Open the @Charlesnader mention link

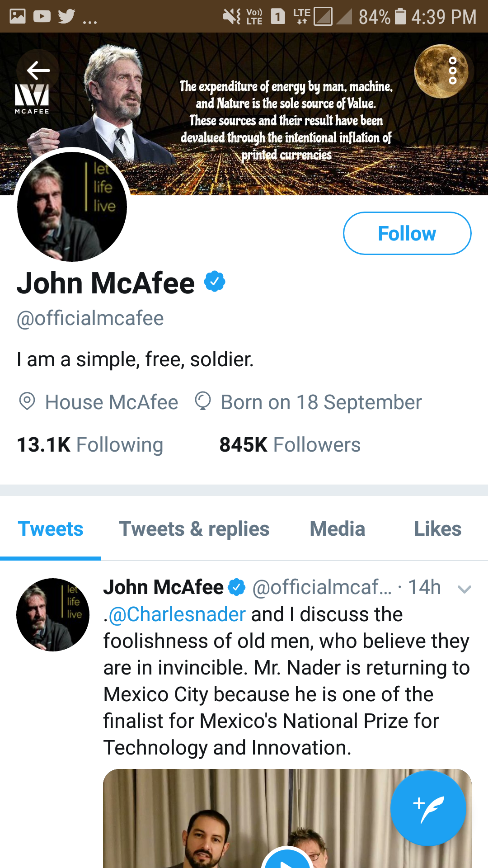click(177, 614)
